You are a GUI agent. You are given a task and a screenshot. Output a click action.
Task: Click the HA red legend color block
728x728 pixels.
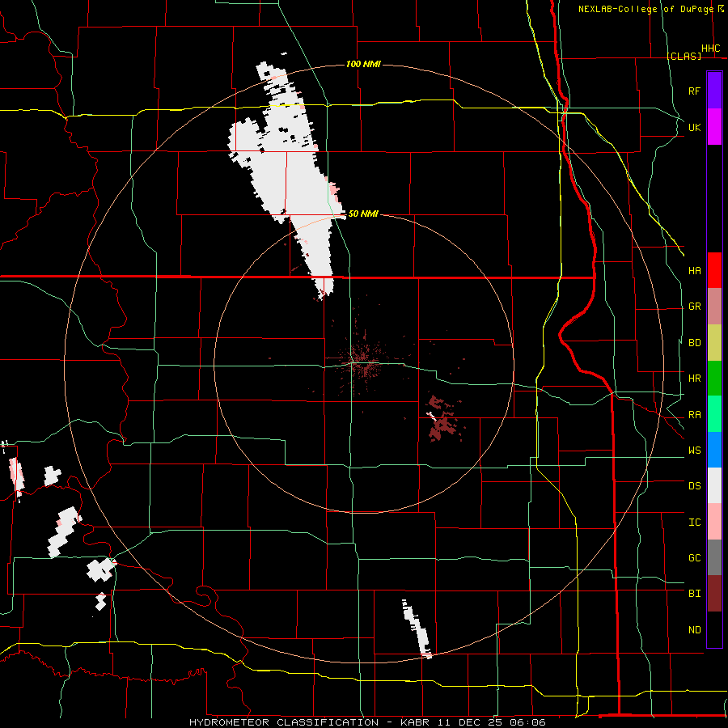[x=714, y=270]
